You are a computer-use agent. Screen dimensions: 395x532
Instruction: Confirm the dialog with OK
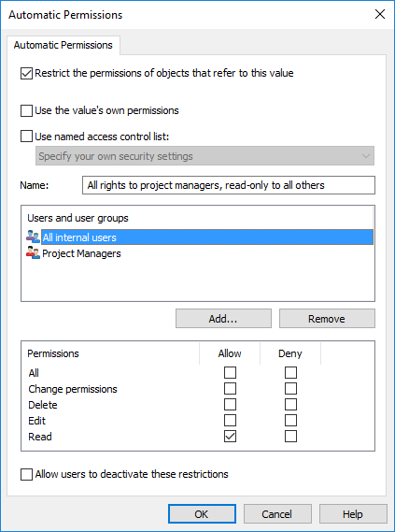[x=202, y=514]
